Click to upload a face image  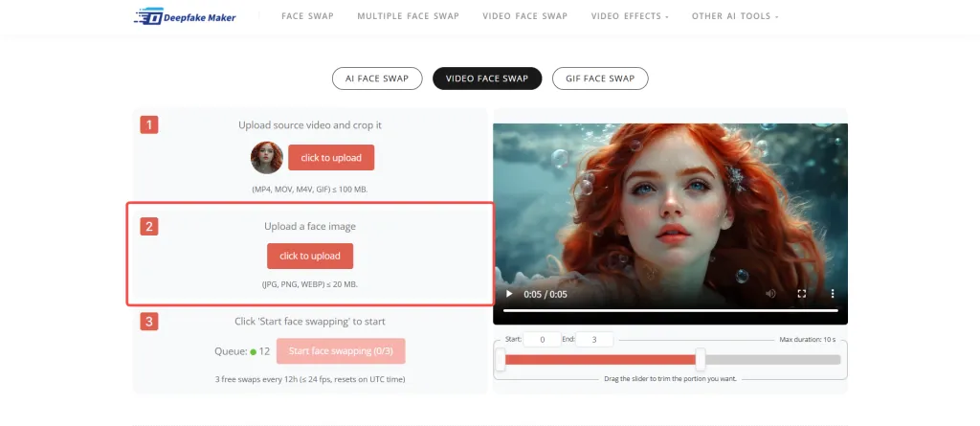tap(310, 256)
